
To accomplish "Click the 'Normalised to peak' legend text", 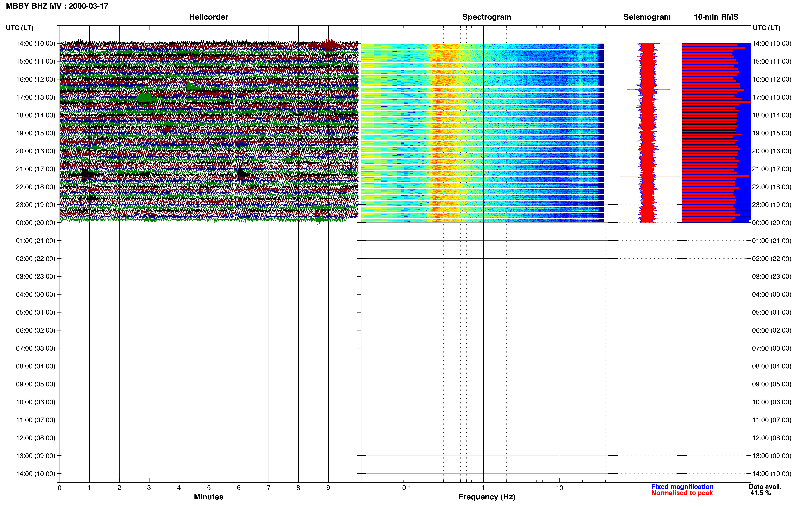I will click(682, 493).
